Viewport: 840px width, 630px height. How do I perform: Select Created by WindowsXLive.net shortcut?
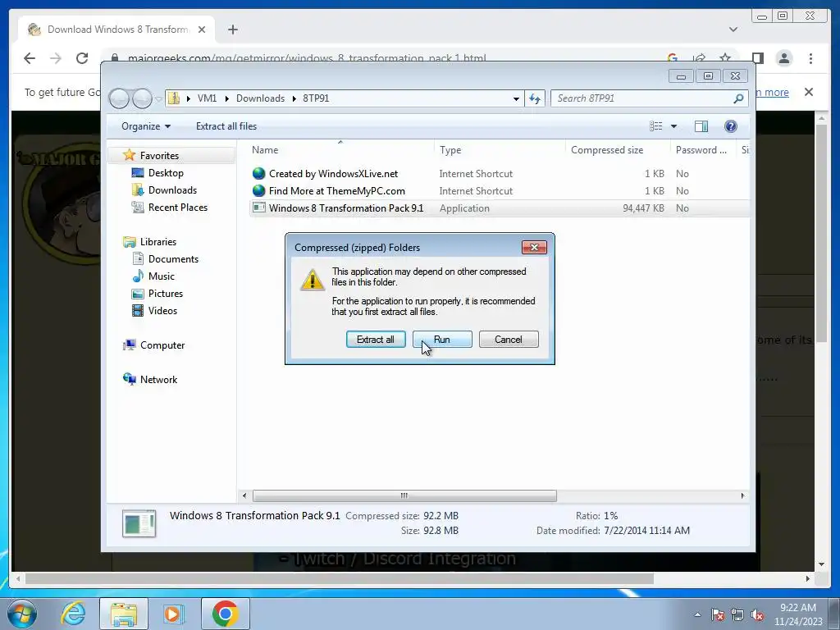[333, 174]
